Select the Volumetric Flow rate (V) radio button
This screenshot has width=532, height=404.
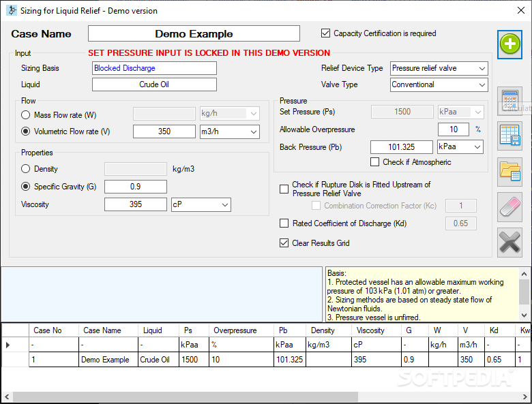[25, 131]
